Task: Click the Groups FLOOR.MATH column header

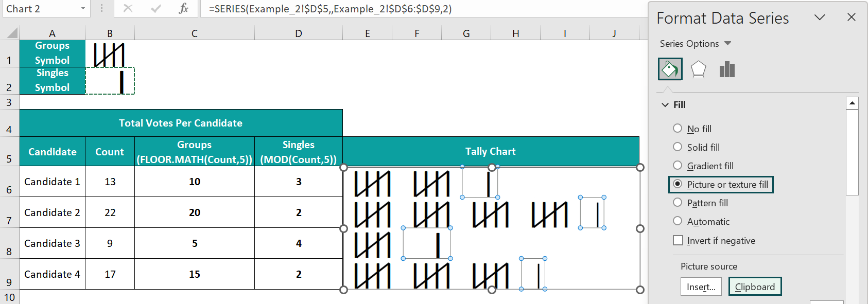Action: tap(195, 152)
